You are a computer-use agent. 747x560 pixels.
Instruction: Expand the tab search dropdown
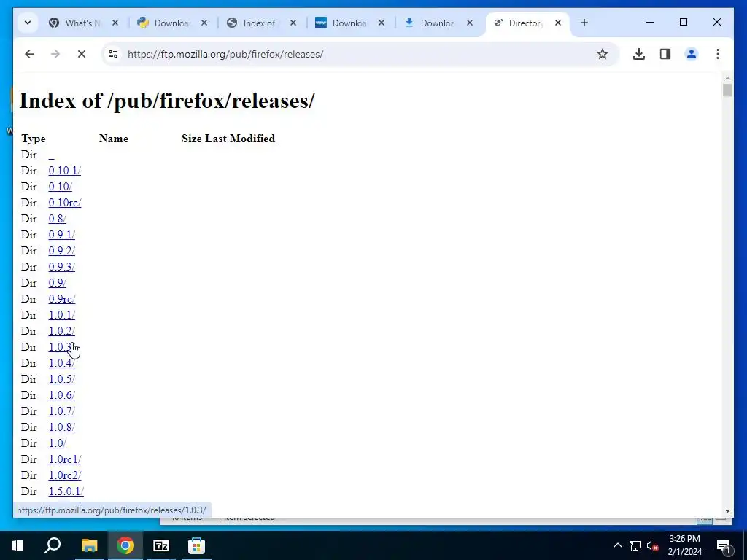click(28, 23)
